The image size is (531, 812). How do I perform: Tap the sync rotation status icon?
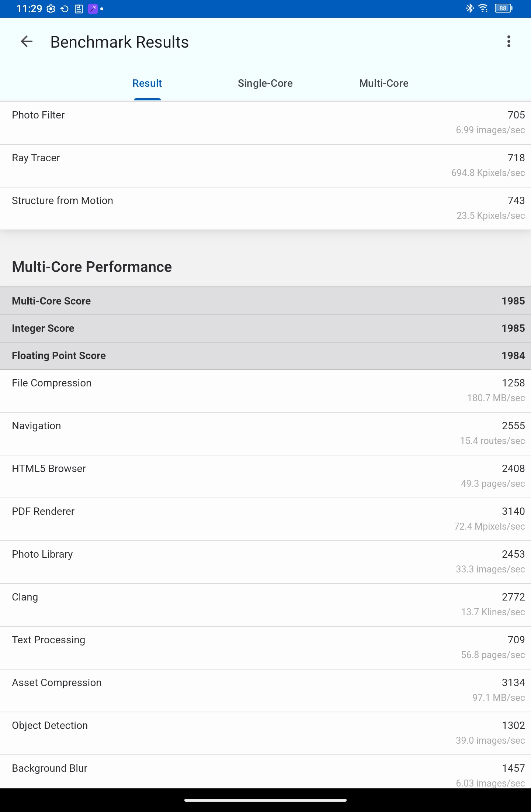click(x=65, y=9)
